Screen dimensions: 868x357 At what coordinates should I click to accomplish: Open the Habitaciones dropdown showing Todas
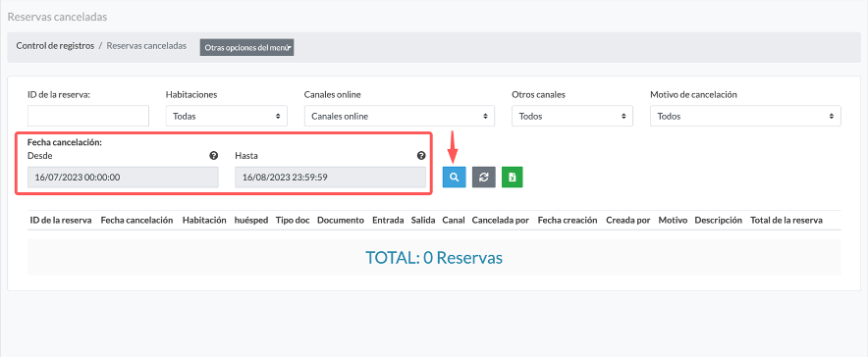point(227,116)
